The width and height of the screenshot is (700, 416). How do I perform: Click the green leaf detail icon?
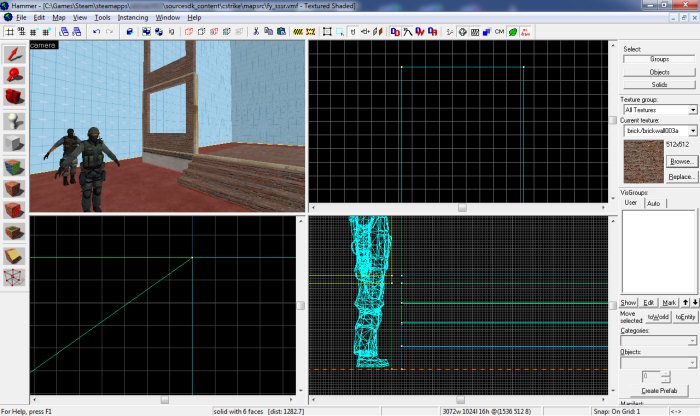[513, 32]
